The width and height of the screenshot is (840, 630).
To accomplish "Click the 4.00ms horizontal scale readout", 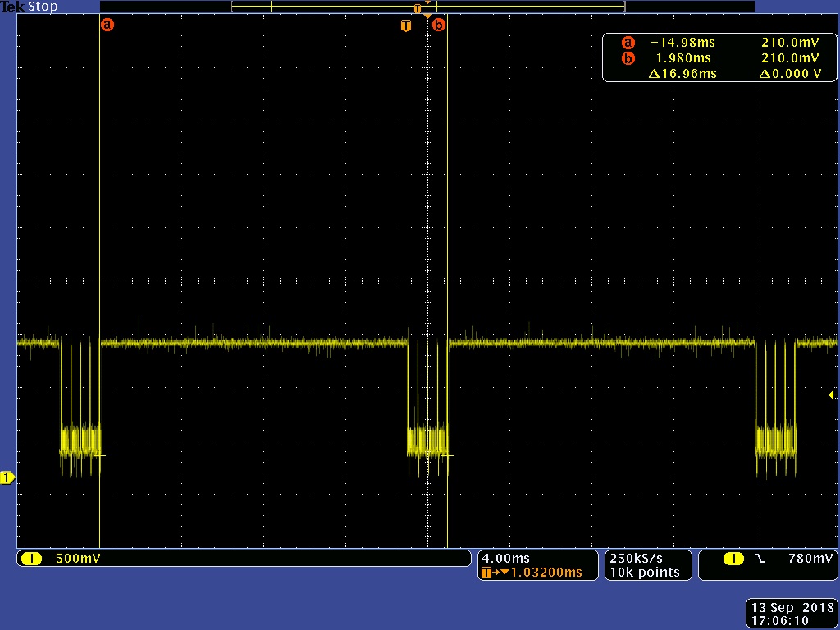I will click(505, 559).
